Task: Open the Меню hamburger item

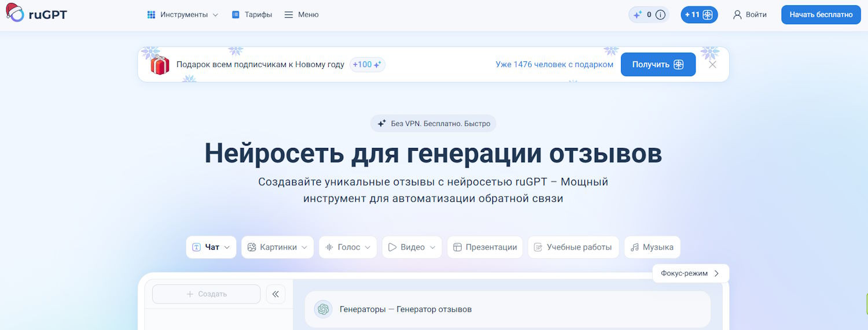Action: [301, 15]
